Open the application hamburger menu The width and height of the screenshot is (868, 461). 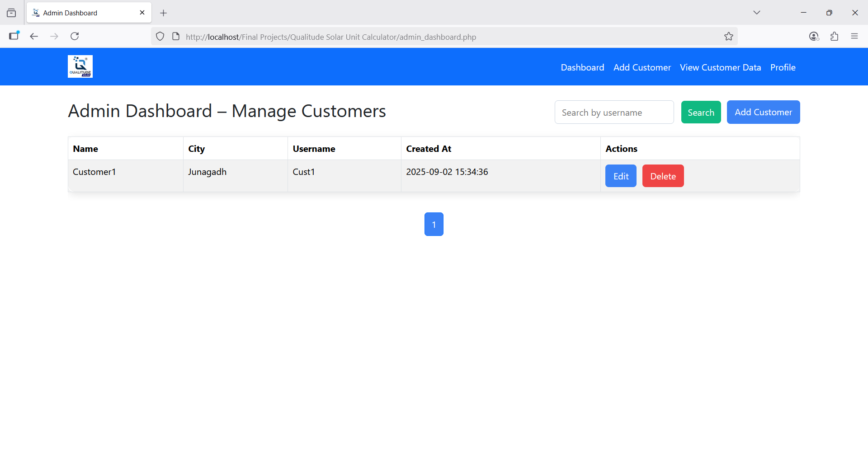854,36
